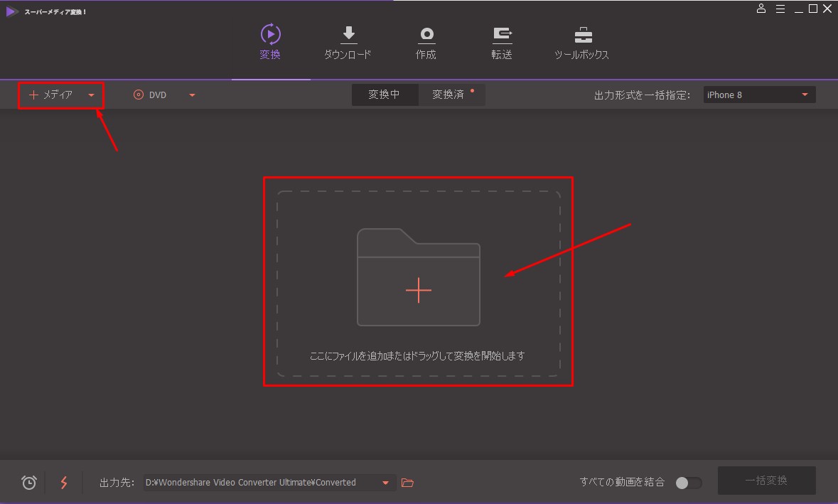Expand the DVD load dropdown arrow
Viewport: 838px width, 504px height.
click(192, 95)
